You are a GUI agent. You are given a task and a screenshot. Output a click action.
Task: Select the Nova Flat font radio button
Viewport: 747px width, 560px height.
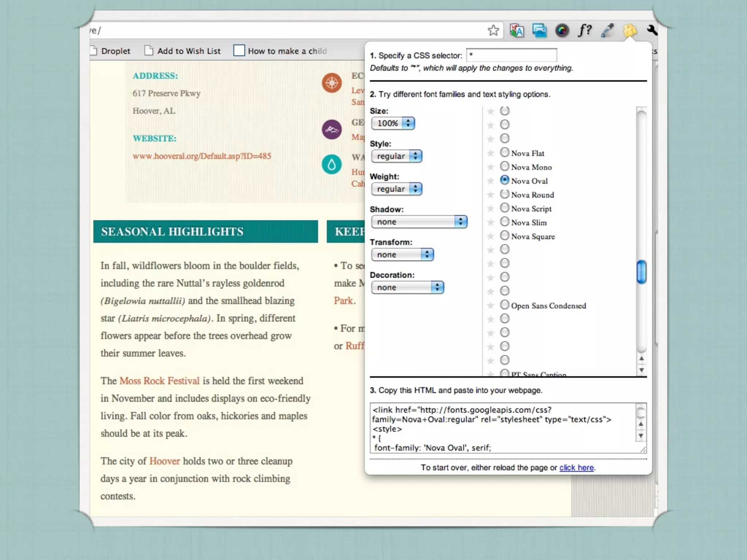pos(504,152)
